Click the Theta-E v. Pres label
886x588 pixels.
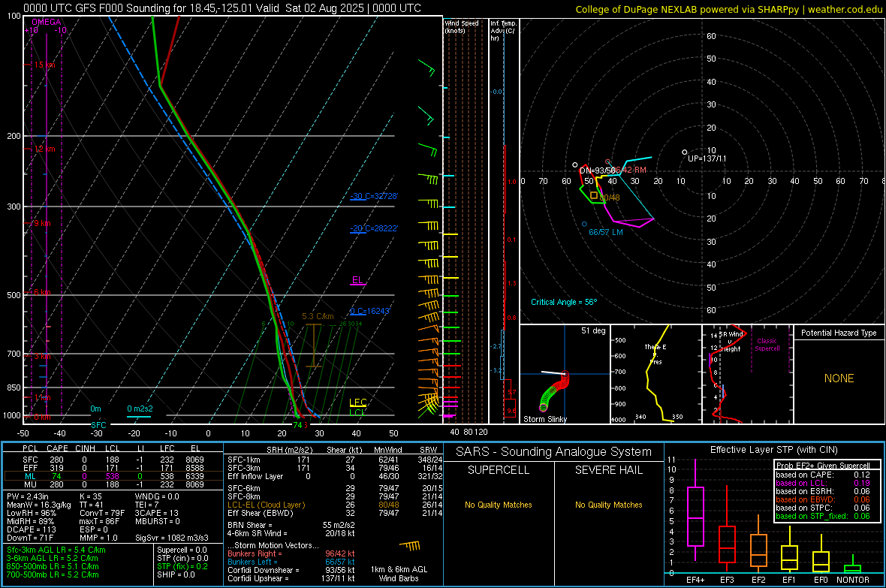[x=655, y=354]
